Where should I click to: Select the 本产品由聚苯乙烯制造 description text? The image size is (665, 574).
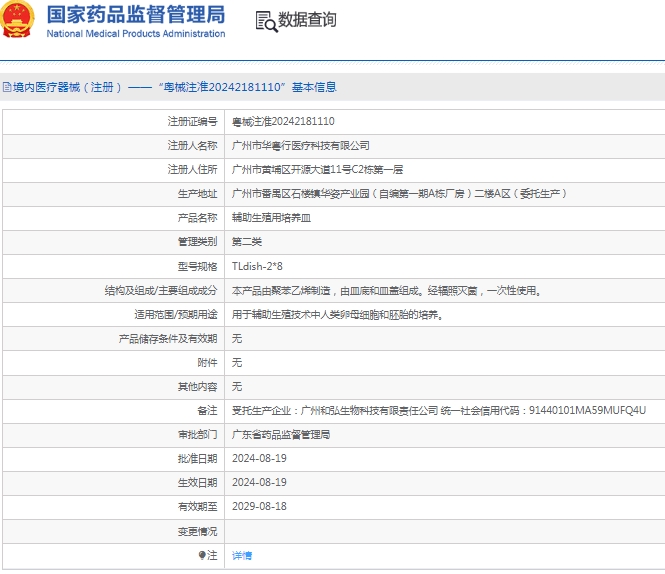pyautogui.click(x=387, y=291)
